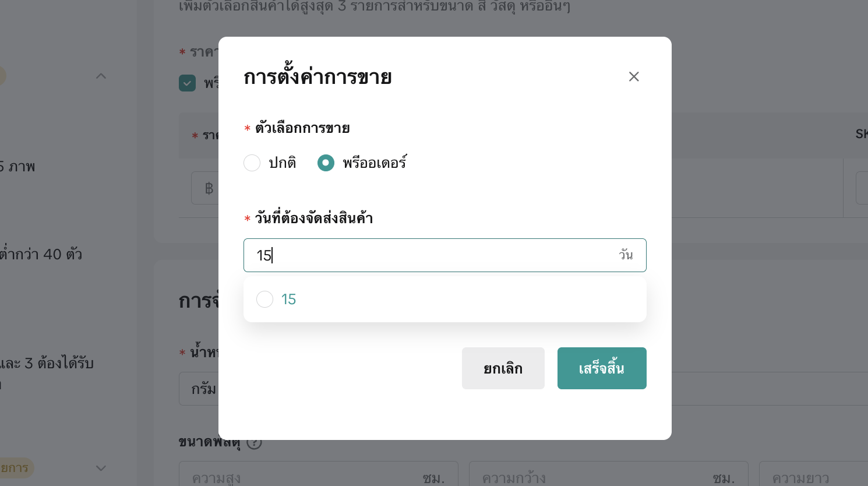Close the sales settings dialog
The image size is (868, 486).
[634, 76]
